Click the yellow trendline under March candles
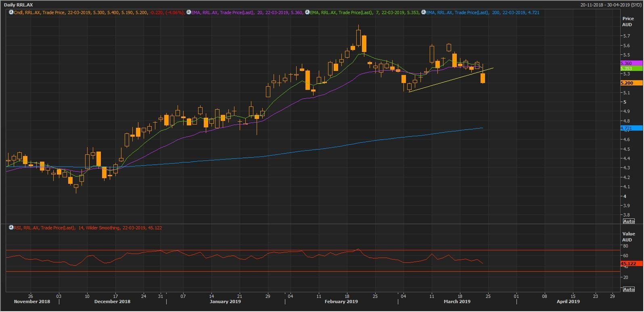This screenshot has width=644, height=312. tap(451, 80)
